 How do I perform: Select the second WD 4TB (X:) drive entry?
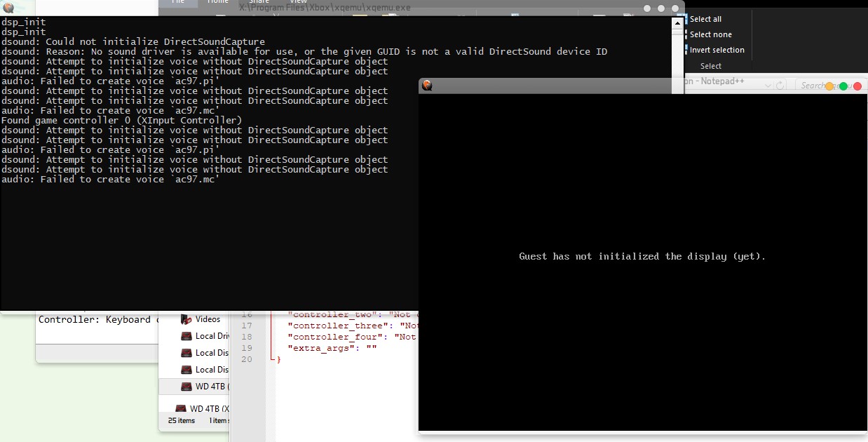209,408
